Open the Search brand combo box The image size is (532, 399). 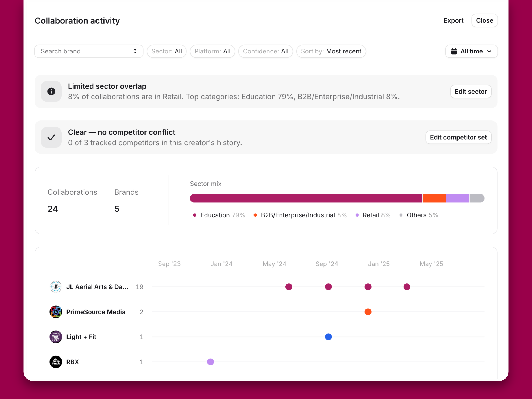click(89, 51)
